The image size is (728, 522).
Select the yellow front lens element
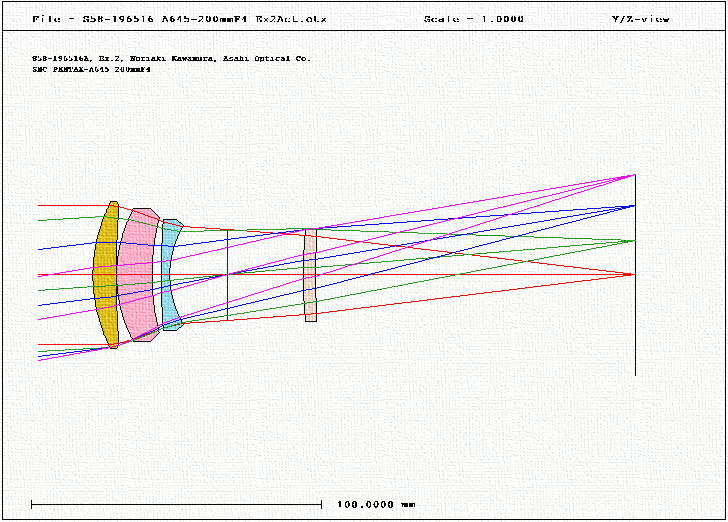[x=106, y=274]
